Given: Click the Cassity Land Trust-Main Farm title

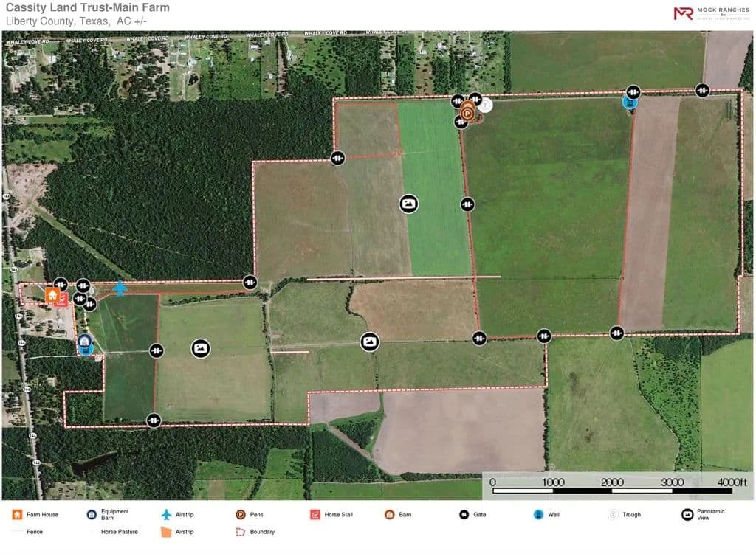Looking at the screenshot, I should tap(87, 8).
